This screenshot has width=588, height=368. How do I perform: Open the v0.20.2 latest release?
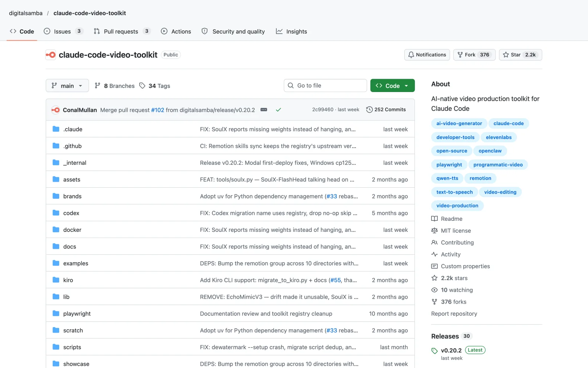pos(451,350)
